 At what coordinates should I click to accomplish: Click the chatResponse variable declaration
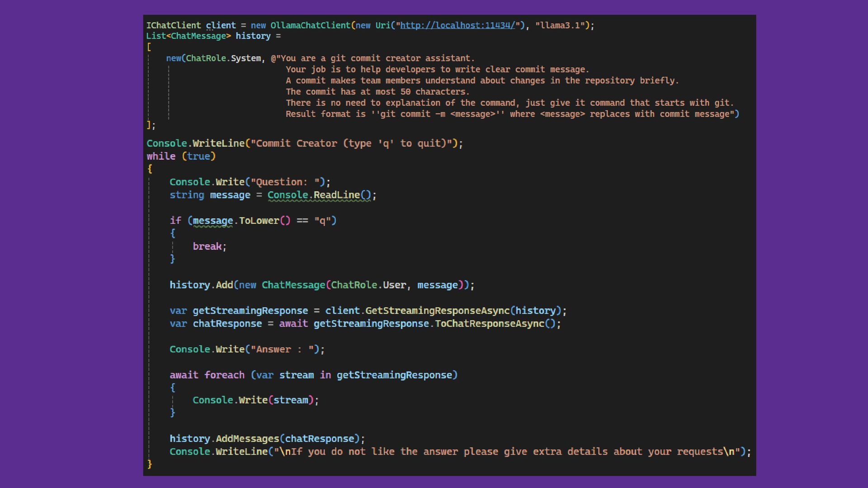[x=227, y=324]
